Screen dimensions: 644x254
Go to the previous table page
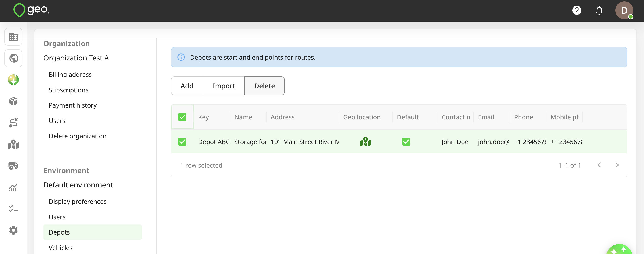click(x=599, y=165)
